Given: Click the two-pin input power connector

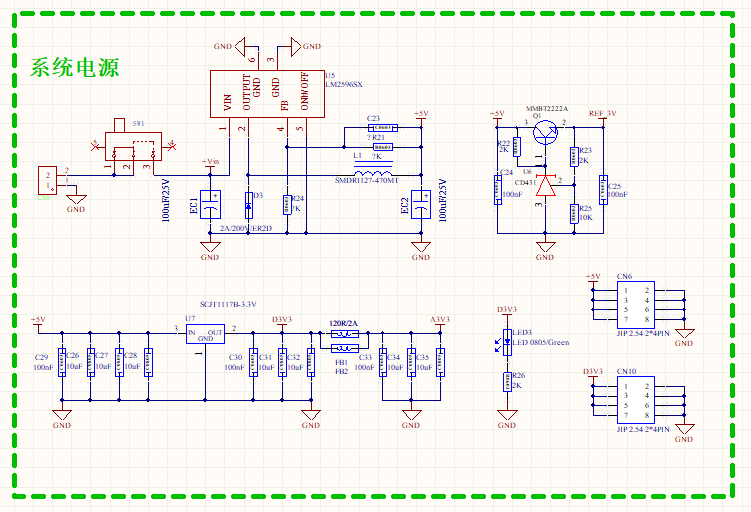Looking at the screenshot, I should (47, 180).
